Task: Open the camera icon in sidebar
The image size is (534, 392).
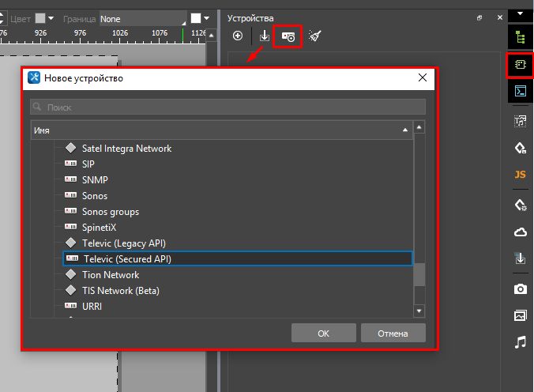Action: pyautogui.click(x=520, y=288)
